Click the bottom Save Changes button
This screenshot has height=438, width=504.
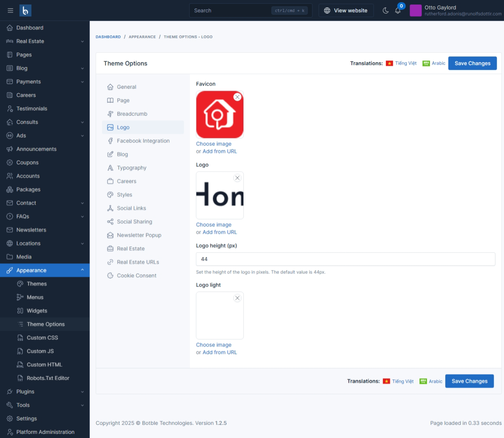(469, 381)
